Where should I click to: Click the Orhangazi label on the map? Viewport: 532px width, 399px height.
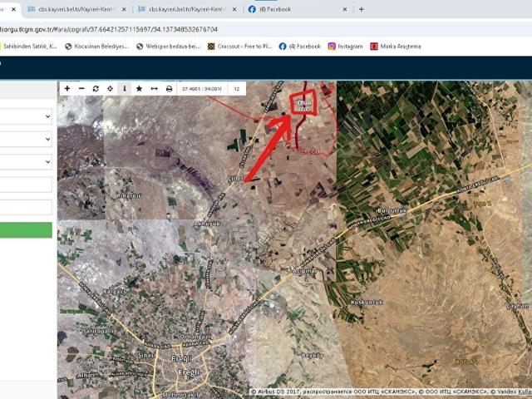click(195, 337)
